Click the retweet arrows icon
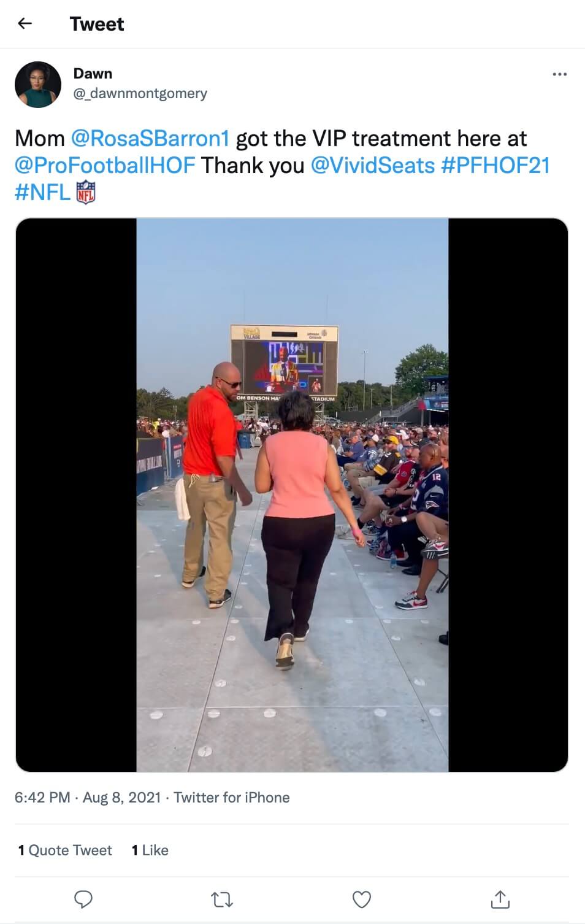Viewport: 585px width, 924px height. click(x=221, y=899)
